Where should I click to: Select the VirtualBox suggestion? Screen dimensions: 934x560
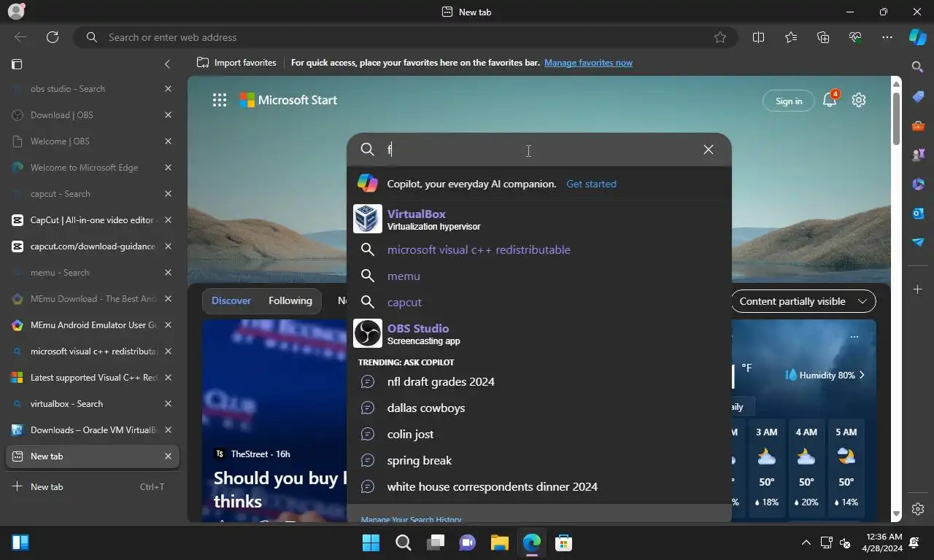539,219
